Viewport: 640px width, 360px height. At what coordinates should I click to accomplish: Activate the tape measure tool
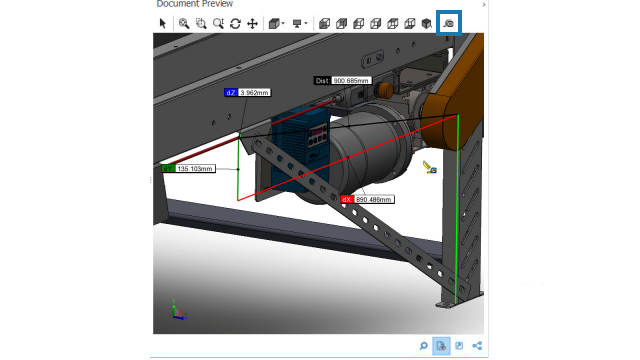449,23
